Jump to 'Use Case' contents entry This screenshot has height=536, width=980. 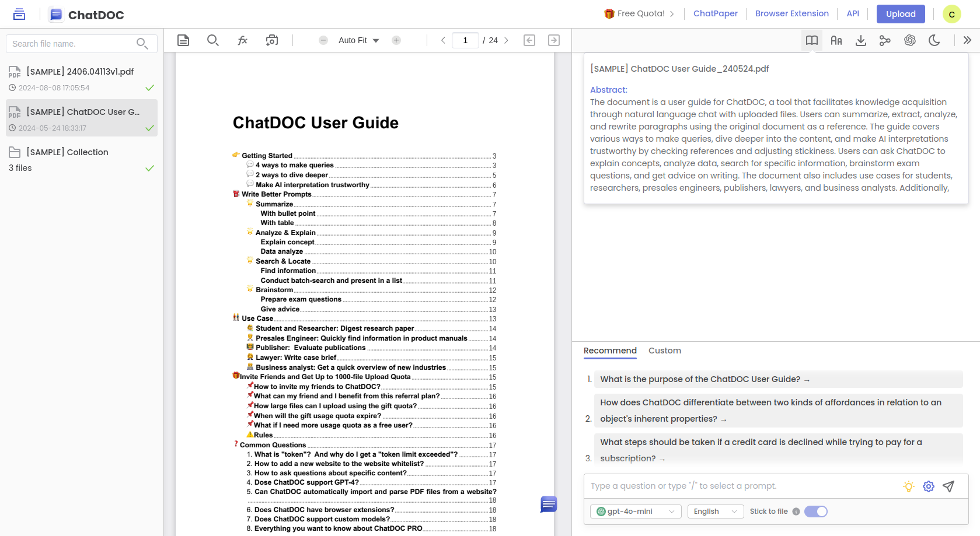[257, 318]
